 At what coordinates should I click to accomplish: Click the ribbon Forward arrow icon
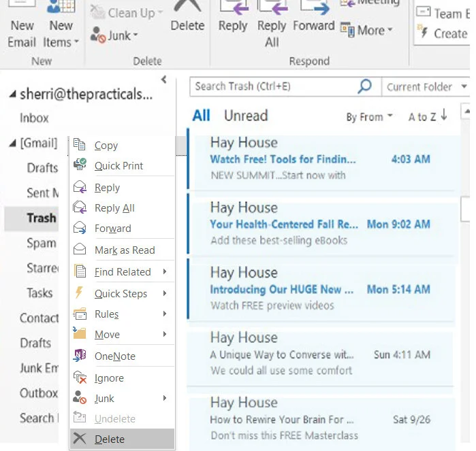click(315, 7)
